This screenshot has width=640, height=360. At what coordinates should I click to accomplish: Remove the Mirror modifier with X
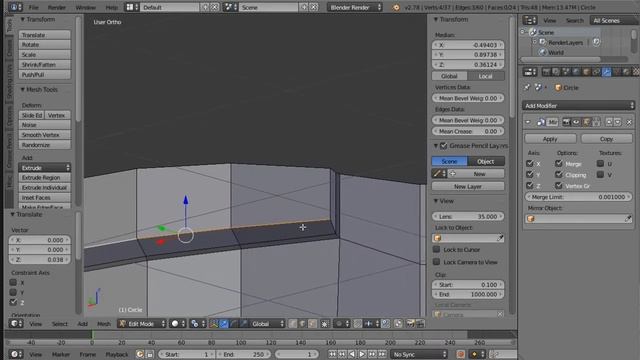click(x=629, y=122)
